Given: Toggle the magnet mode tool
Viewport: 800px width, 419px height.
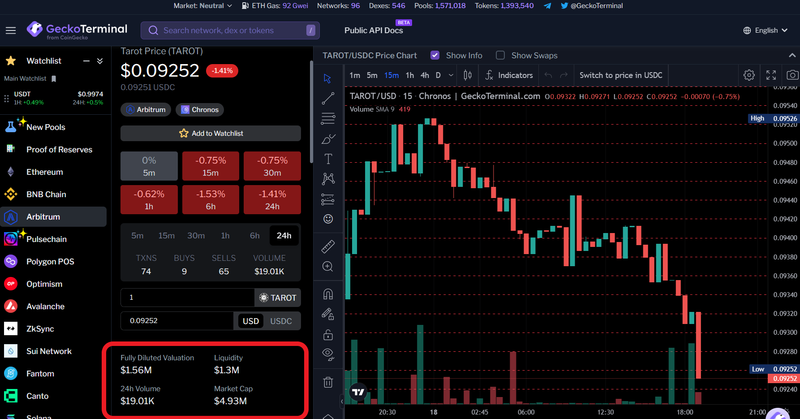Looking at the screenshot, I should point(328,294).
